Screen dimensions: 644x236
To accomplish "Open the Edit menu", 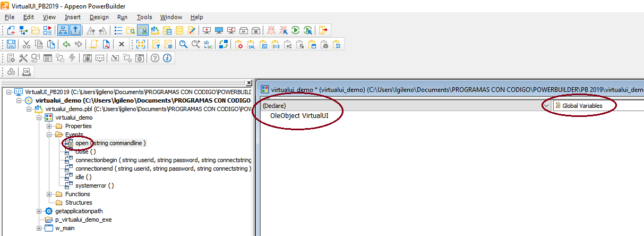I will tap(29, 17).
